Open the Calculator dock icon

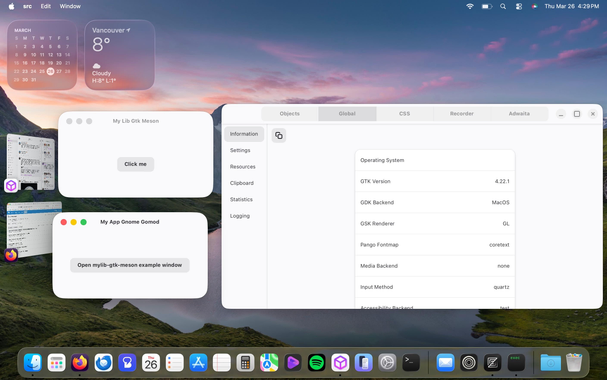pyautogui.click(x=245, y=363)
